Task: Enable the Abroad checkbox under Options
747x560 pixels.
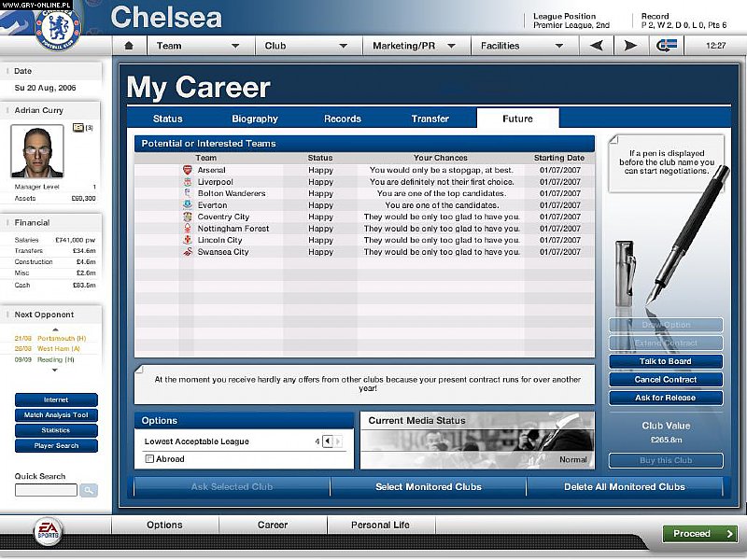Action: 149,458
